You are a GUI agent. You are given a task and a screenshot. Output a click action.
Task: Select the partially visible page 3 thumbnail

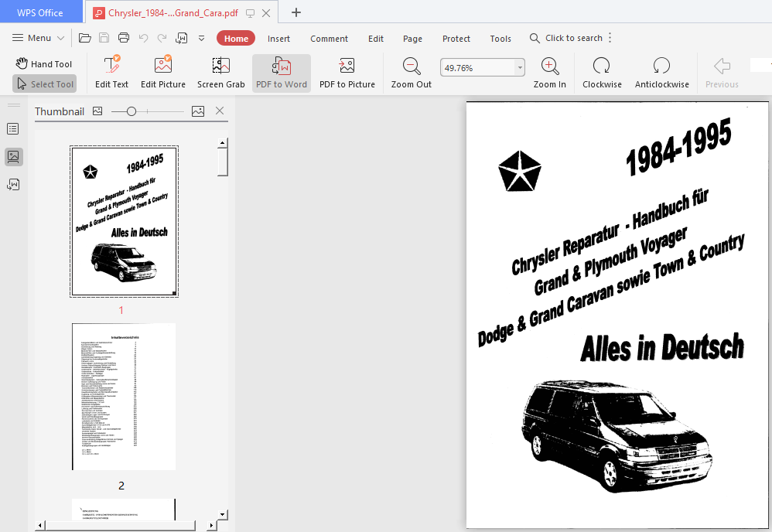tap(124, 510)
